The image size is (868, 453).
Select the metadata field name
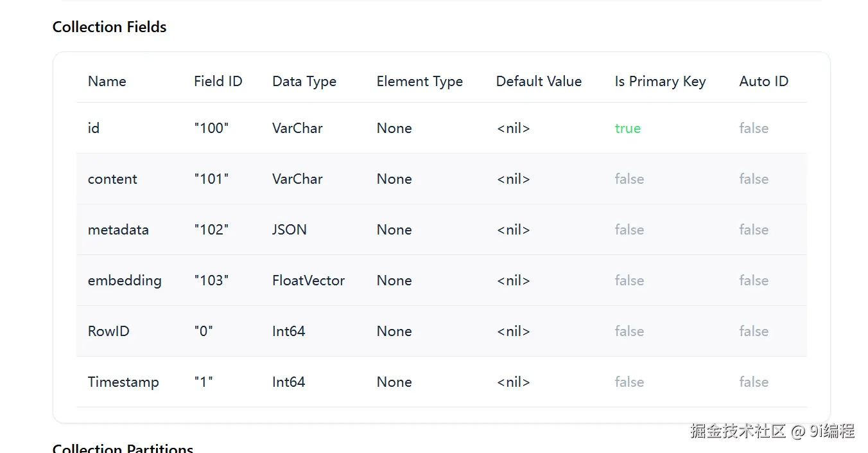(x=118, y=229)
